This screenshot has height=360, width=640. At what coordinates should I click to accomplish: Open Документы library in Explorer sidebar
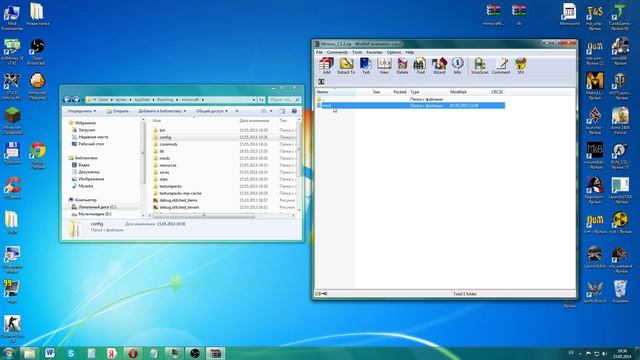point(89,172)
